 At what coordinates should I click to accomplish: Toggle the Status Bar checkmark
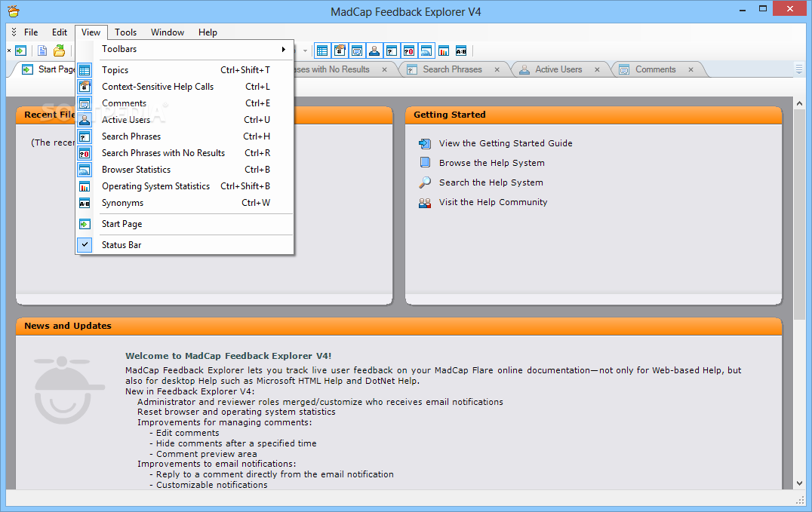(85, 244)
